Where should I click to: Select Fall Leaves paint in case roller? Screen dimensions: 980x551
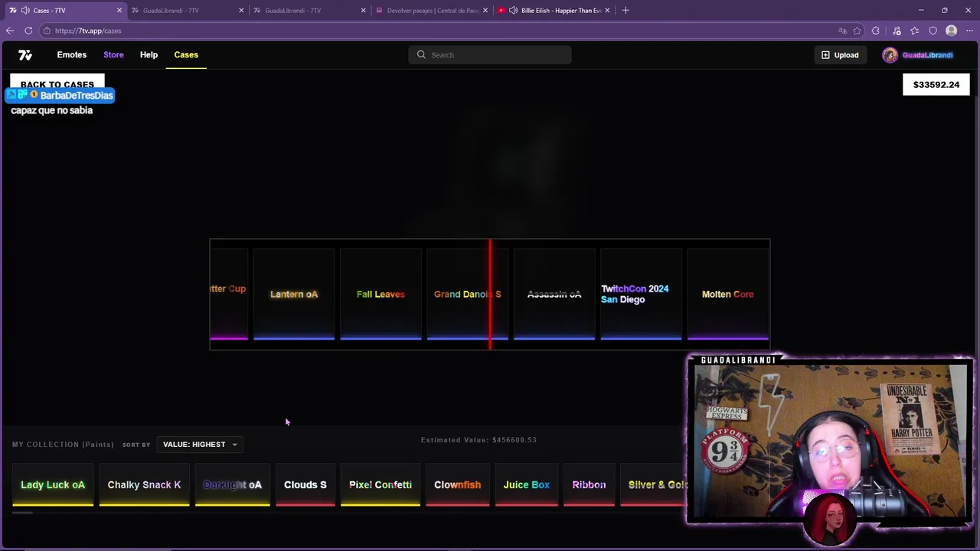click(x=381, y=295)
